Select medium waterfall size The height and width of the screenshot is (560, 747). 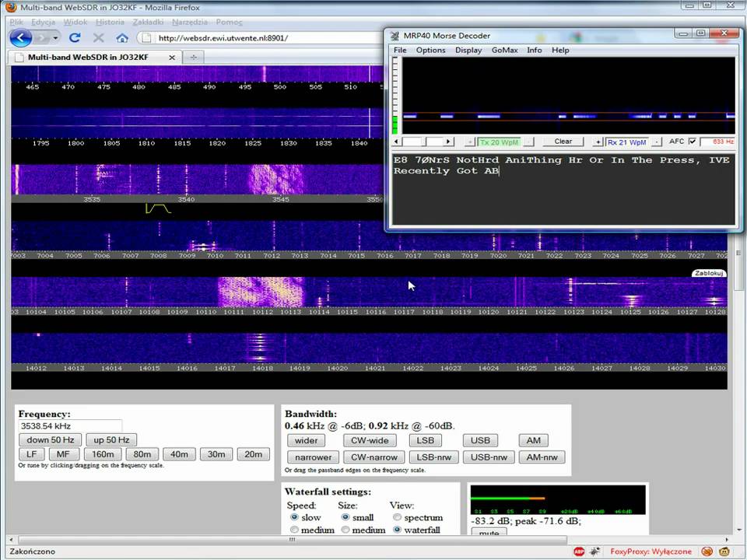(345, 530)
